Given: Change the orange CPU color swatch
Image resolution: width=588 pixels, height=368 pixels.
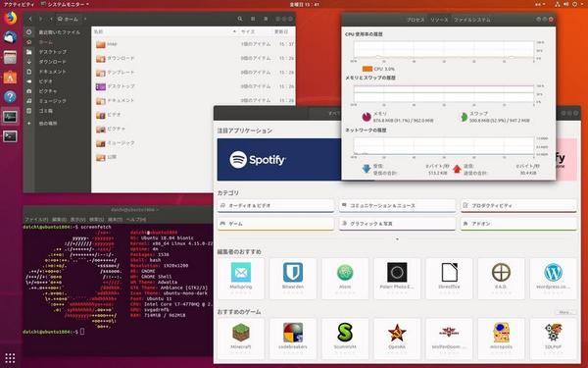Looking at the screenshot, I should point(367,69).
